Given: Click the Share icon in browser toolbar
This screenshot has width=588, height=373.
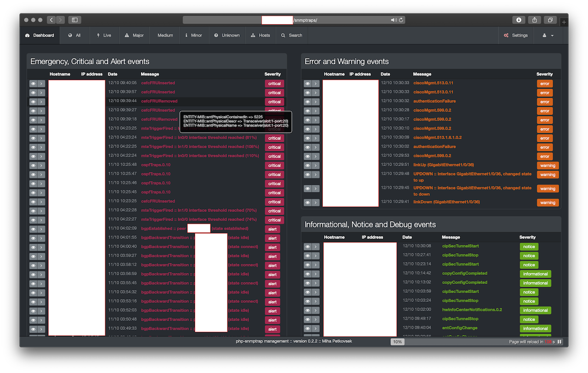Looking at the screenshot, I should tap(534, 20).
